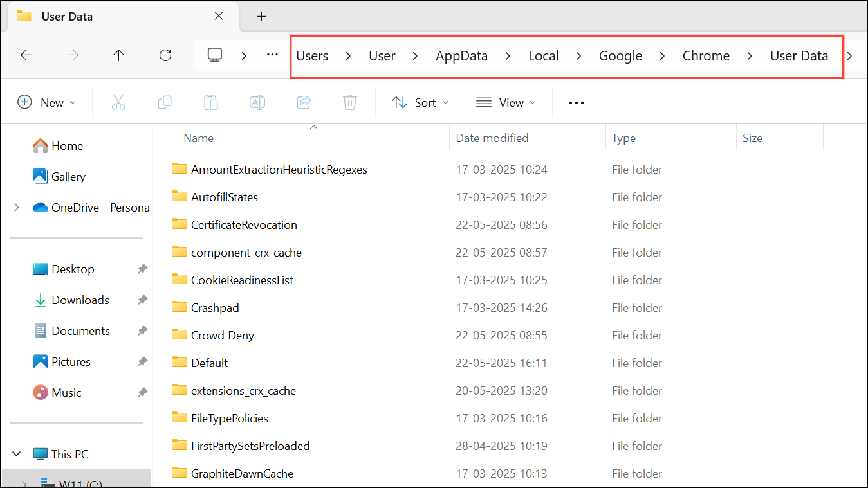Navigate to AppData in breadcrumb
The height and width of the screenshot is (488, 868).
(x=461, y=56)
